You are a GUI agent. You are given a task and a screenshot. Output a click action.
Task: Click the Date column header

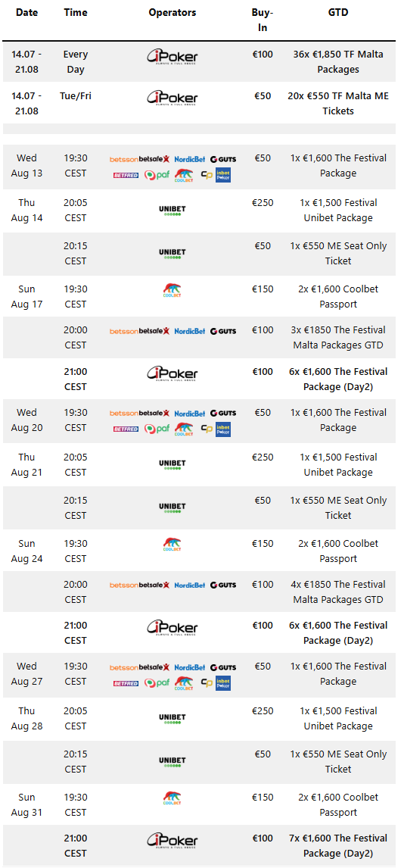pos(26,12)
